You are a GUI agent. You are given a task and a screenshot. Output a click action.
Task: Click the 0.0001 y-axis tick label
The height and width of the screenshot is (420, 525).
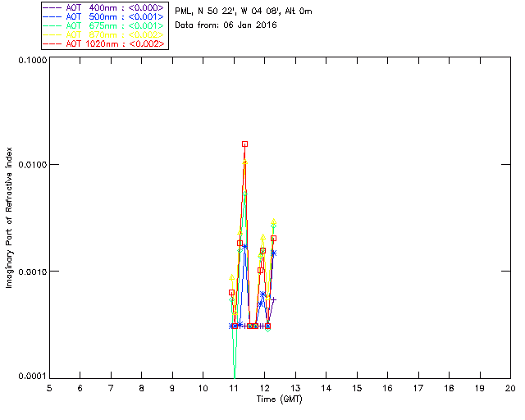pyautogui.click(x=33, y=377)
